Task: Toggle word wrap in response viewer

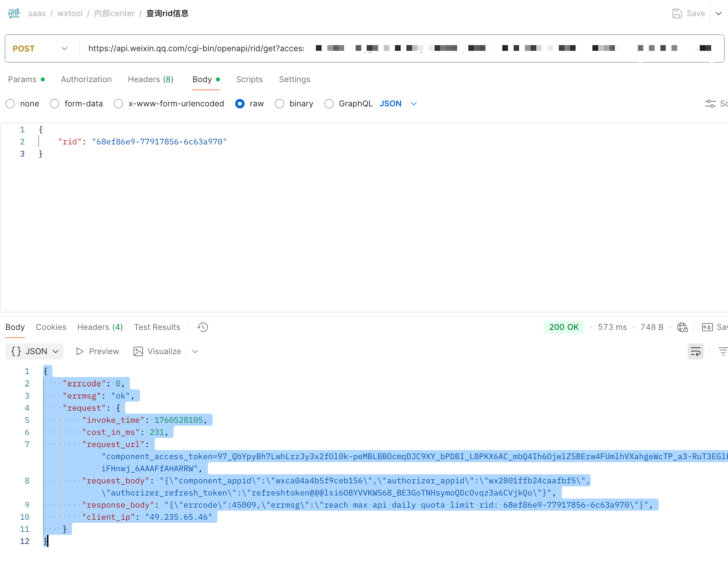Action: [x=695, y=351]
